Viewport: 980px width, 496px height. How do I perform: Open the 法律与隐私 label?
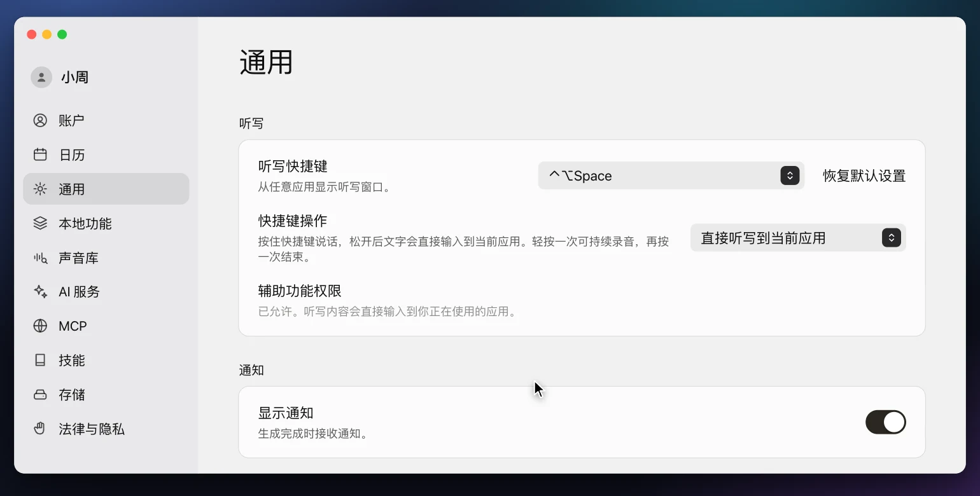pyautogui.click(x=92, y=429)
